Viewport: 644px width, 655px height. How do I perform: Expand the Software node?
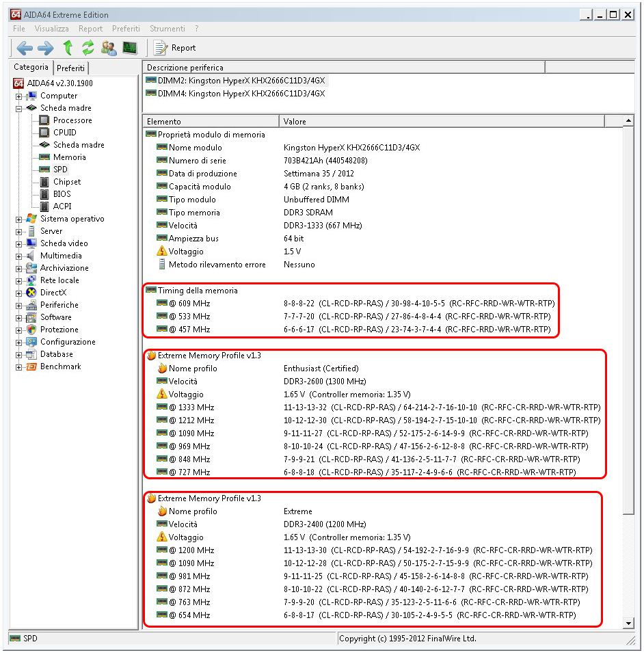(x=18, y=318)
